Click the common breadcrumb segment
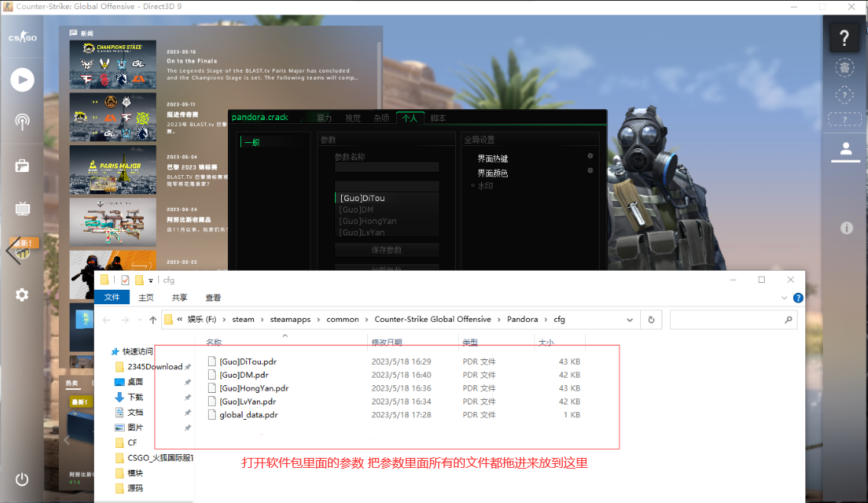 [x=343, y=320]
